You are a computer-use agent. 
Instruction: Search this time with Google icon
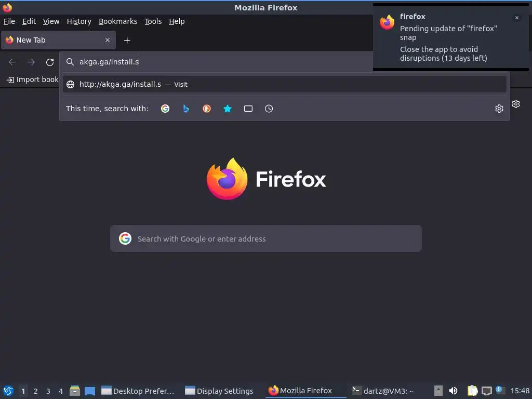(x=165, y=109)
